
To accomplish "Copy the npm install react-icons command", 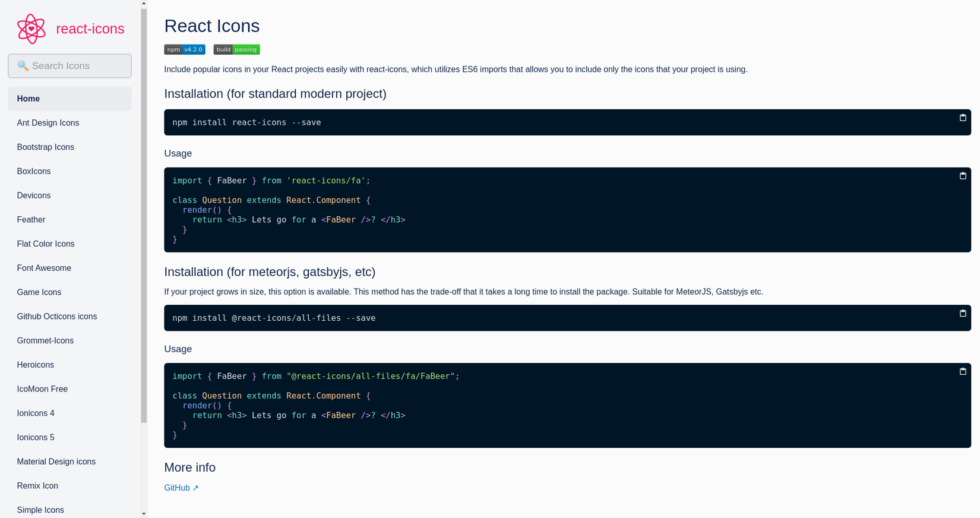I will (963, 118).
